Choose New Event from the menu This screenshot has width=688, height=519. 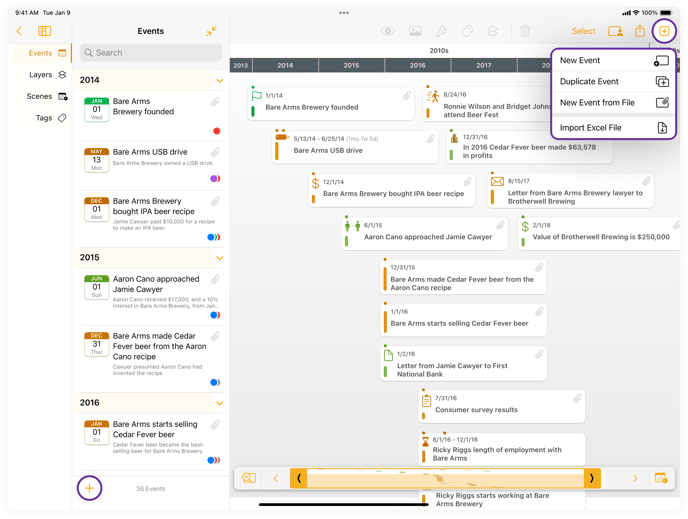tap(613, 60)
